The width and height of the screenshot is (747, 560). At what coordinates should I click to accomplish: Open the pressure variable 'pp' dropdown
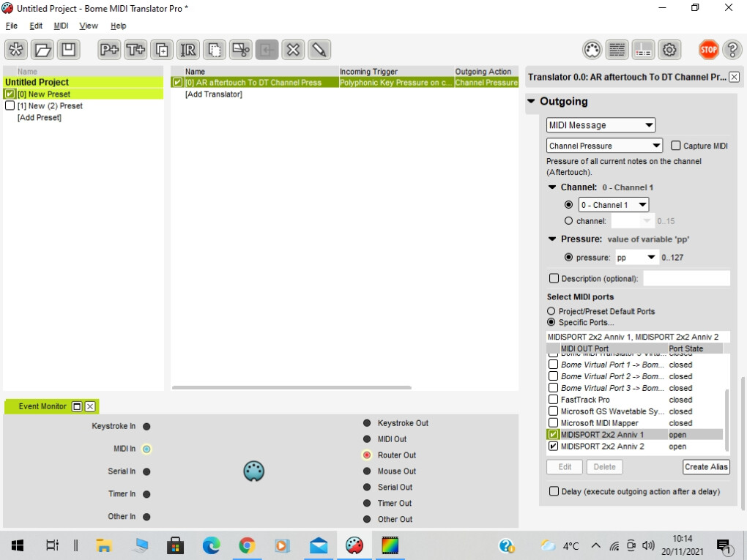pyautogui.click(x=637, y=257)
